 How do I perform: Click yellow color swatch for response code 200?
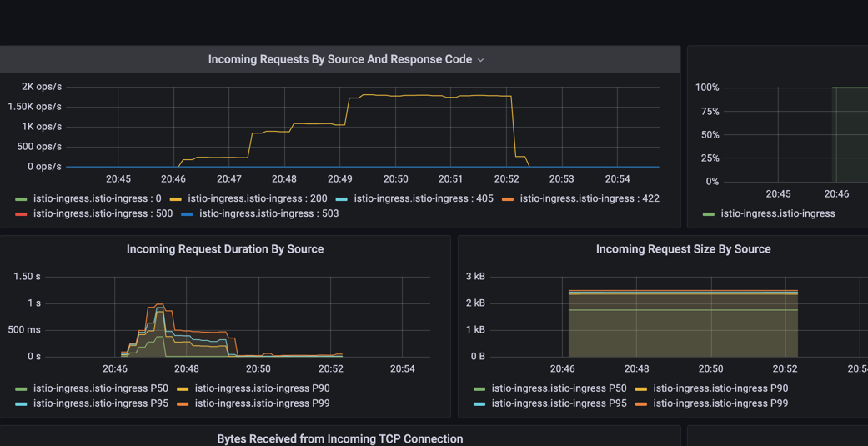(x=175, y=198)
